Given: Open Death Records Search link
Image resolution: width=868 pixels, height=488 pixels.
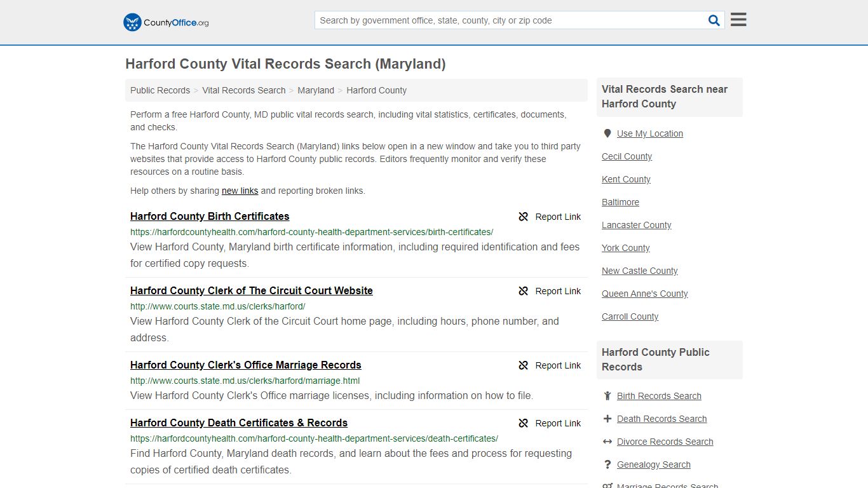Looking at the screenshot, I should [661, 419].
